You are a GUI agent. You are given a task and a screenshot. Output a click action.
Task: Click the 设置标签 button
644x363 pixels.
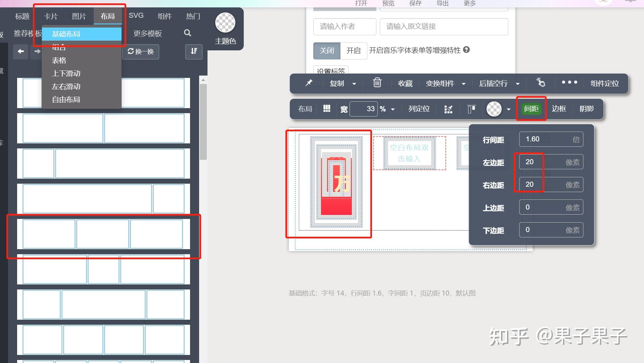331,70
